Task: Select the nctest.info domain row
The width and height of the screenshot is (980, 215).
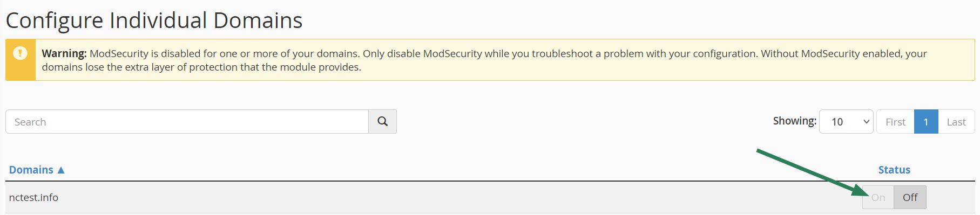Action: pos(490,197)
